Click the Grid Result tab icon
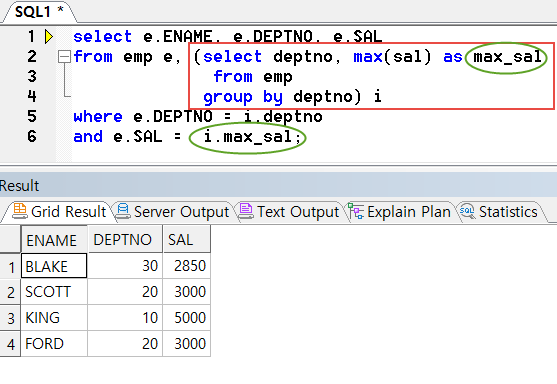This screenshot has height=384, width=557. [20, 211]
